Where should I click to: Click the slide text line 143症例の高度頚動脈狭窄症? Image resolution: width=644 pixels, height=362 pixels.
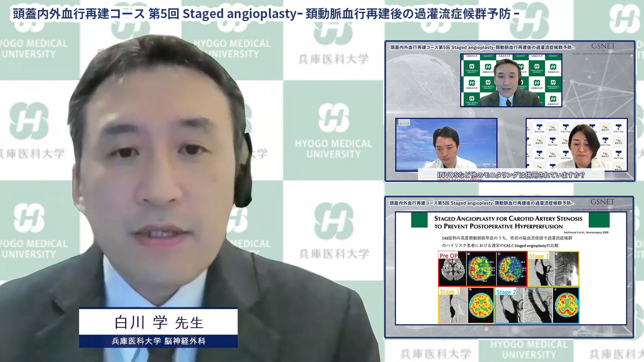point(507,238)
